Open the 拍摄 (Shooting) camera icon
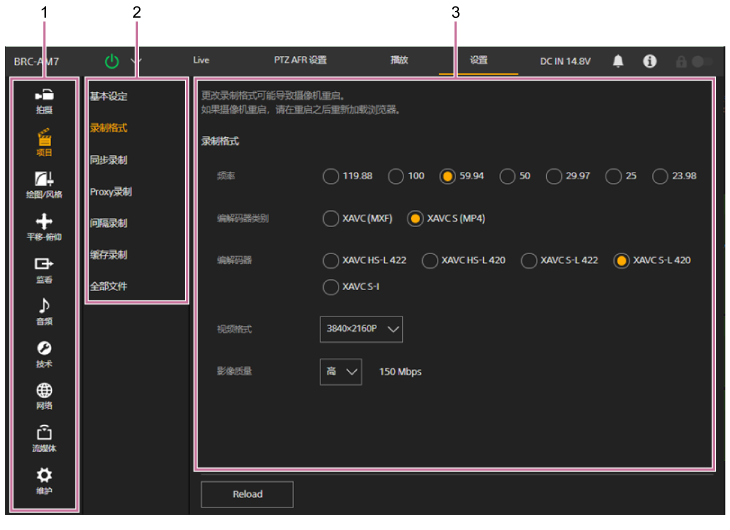The width and height of the screenshot is (730, 530). pyautogui.click(x=44, y=98)
